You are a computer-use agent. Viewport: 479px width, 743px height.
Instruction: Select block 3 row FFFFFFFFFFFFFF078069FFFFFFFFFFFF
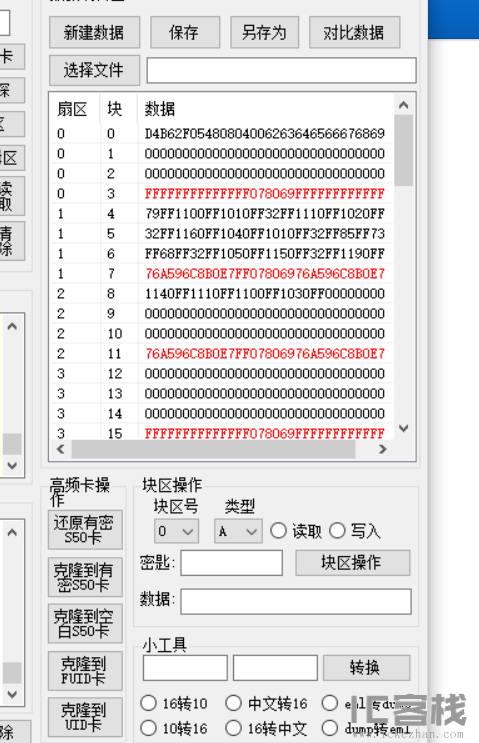(222, 194)
